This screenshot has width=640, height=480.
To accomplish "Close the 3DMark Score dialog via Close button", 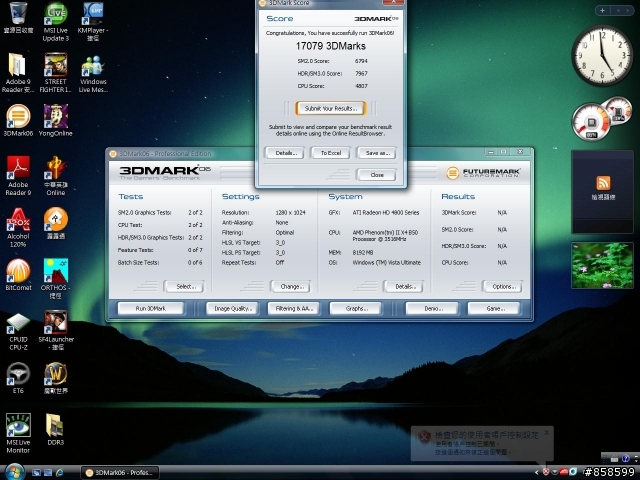I will point(376,175).
